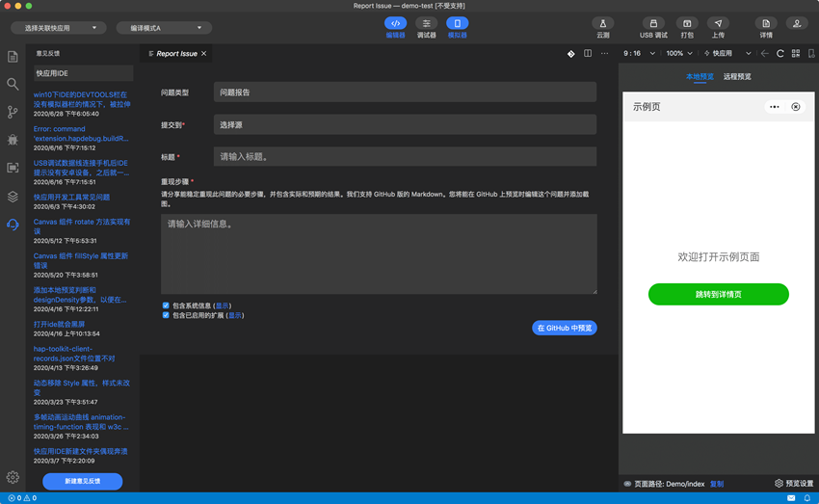
Task: Click the 重现步骤 details text area
Action: click(x=379, y=253)
